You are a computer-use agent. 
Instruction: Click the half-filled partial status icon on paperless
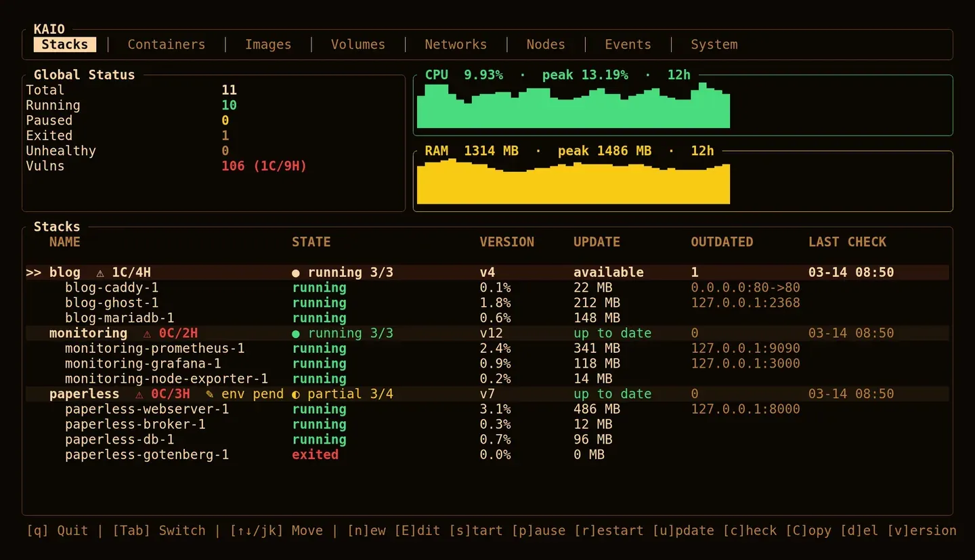(296, 395)
